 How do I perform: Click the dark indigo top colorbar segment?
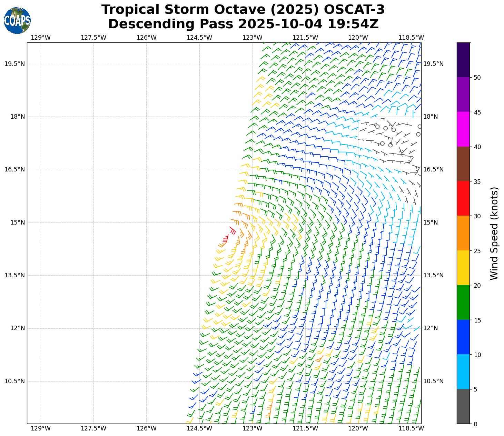point(463,60)
